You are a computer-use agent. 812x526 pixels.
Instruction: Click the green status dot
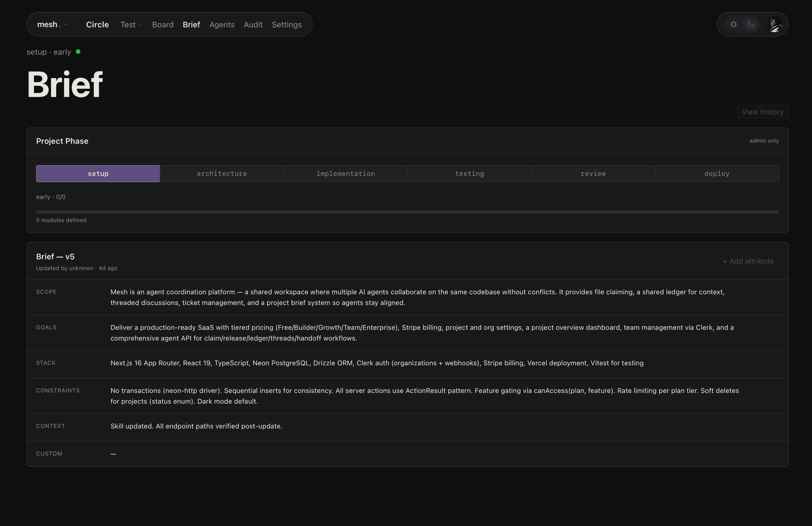78,52
